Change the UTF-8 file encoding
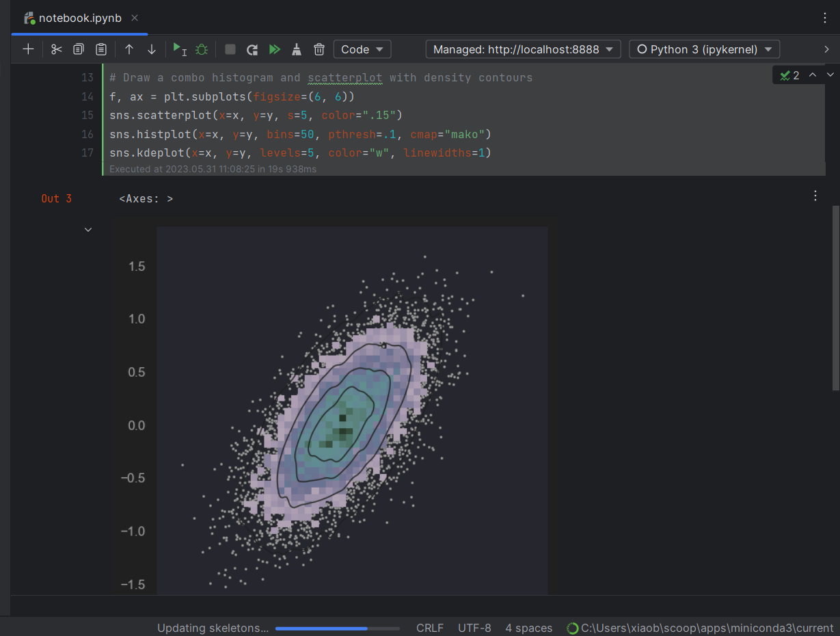Screen dimensions: 840x636 tap(474, 628)
